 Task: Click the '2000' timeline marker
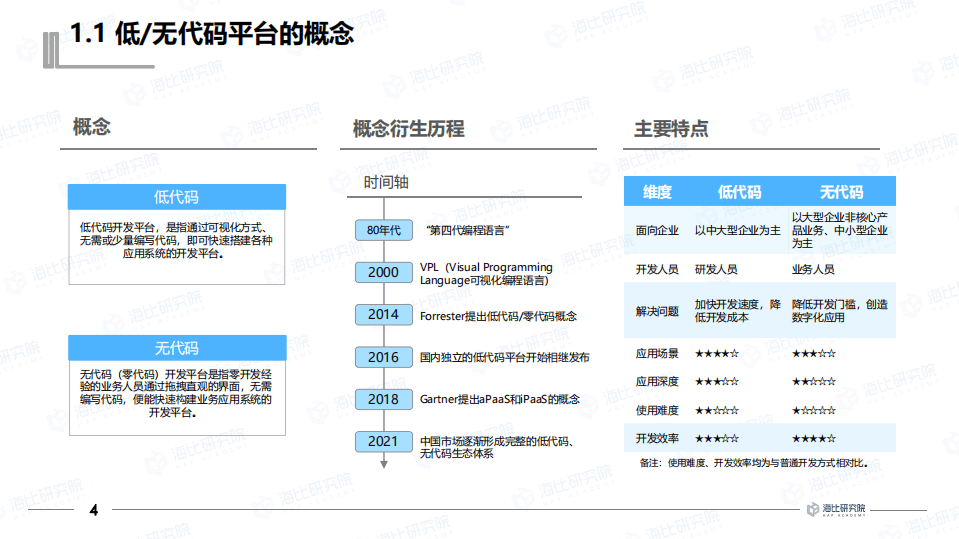point(383,272)
